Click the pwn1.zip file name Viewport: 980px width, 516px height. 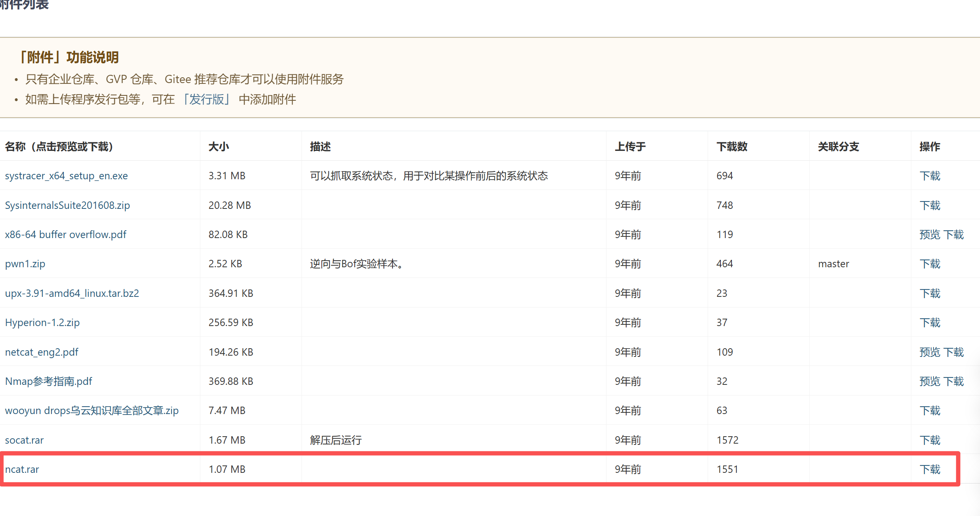tap(25, 264)
